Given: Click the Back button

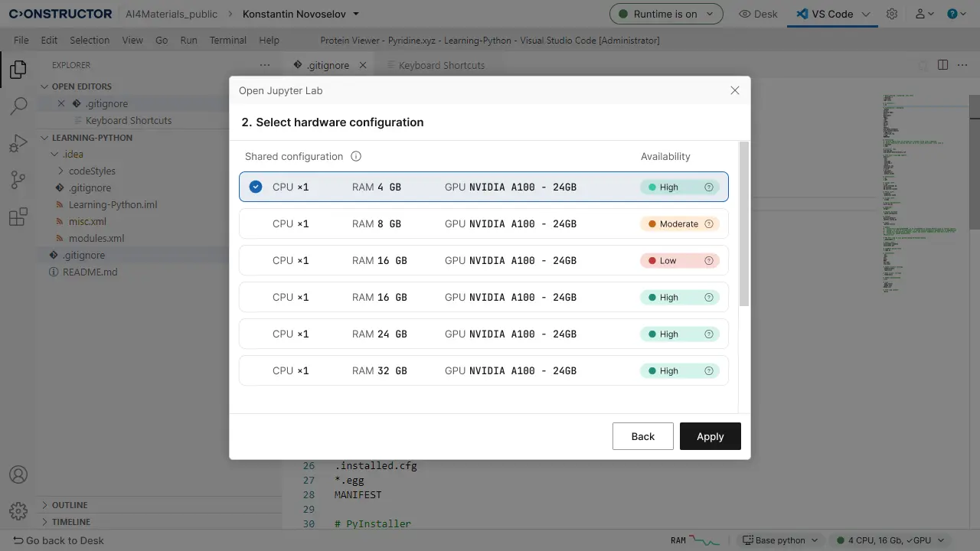Looking at the screenshot, I should point(642,436).
